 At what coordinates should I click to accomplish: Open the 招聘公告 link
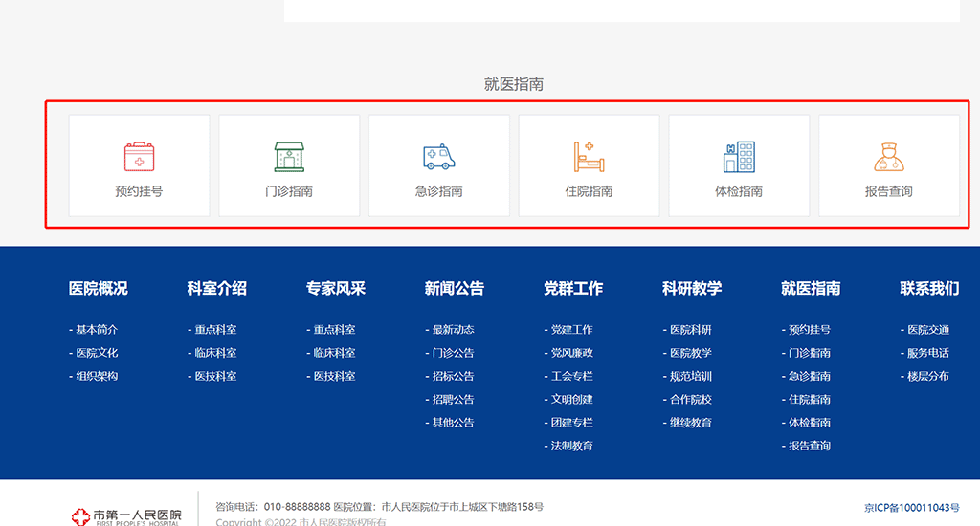pos(453,400)
